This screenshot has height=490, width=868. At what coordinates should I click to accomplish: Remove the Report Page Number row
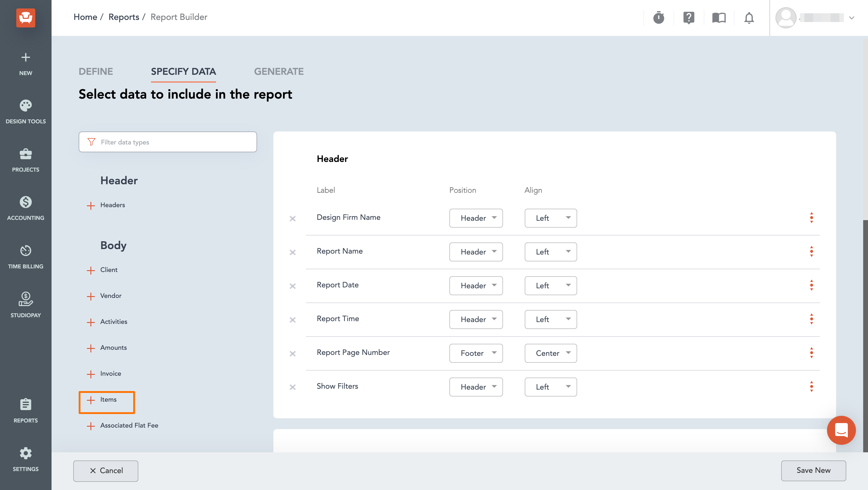point(292,353)
